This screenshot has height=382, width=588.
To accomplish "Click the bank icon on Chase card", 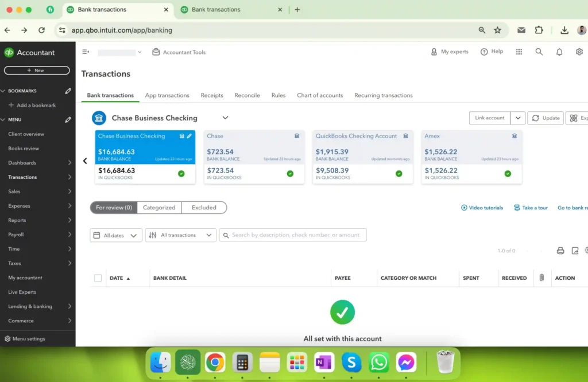I will (297, 136).
